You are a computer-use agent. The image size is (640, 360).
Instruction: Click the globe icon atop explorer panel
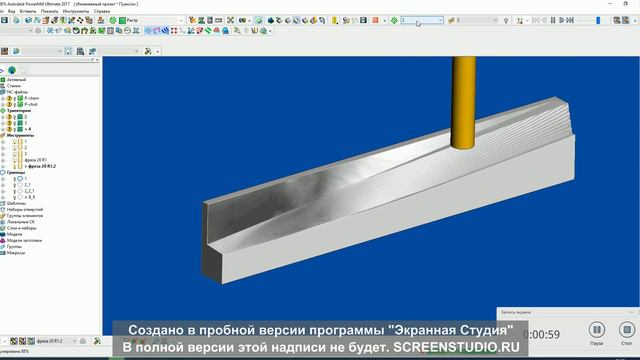(12, 70)
